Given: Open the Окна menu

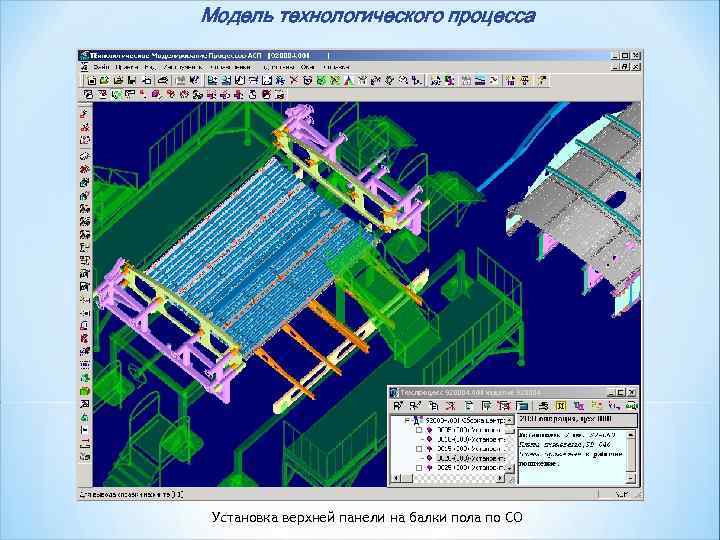Looking at the screenshot, I should pyautogui.click(x=308, y=67).
